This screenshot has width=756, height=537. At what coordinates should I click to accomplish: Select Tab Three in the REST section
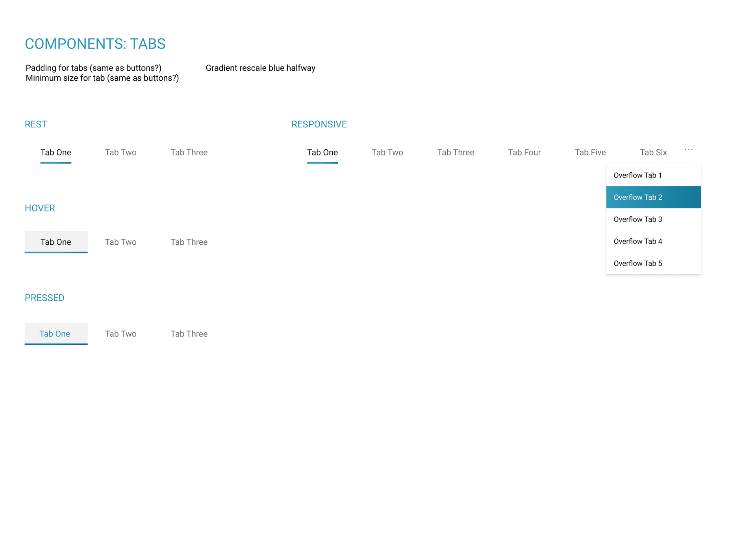189,153
